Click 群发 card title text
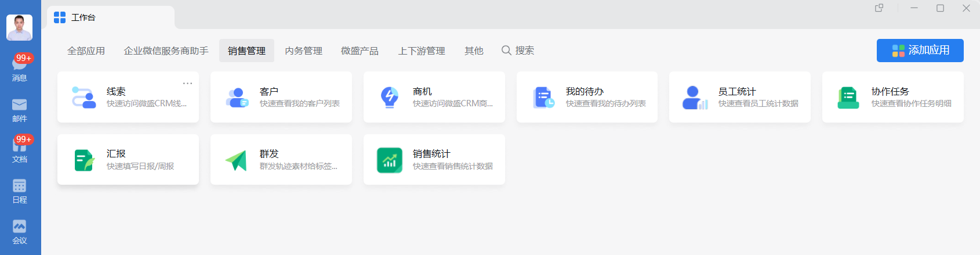This screenshot has width=980, height=255. tap(269, 153)
